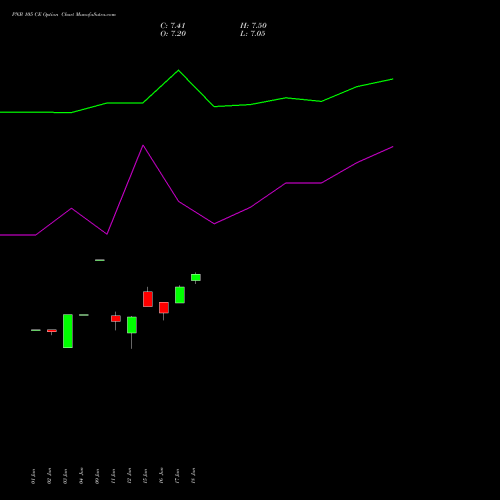Click the highest peak of the green line

(x=178, y=70)
